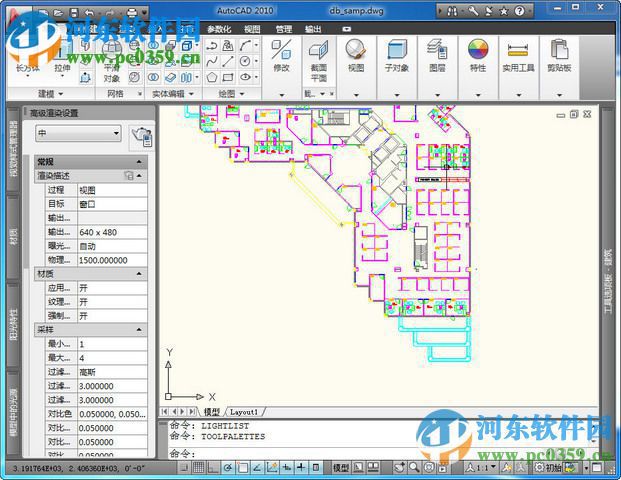Viewport: 621px width, 480px height.
Task: Toggle the 模型 model space status button
Action: 341,468
